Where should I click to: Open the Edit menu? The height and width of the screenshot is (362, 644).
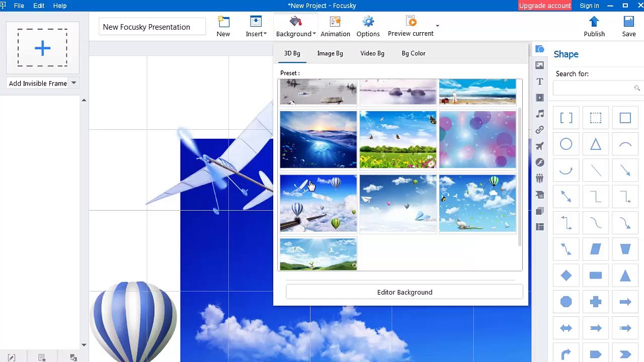pos(39,6)
